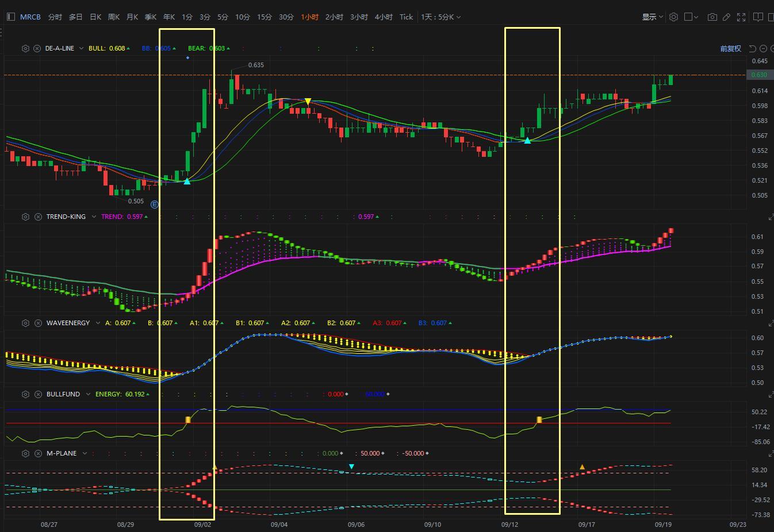
Task: Open WAVEENERGY indicator settings gear
Action: coord(25,323)
